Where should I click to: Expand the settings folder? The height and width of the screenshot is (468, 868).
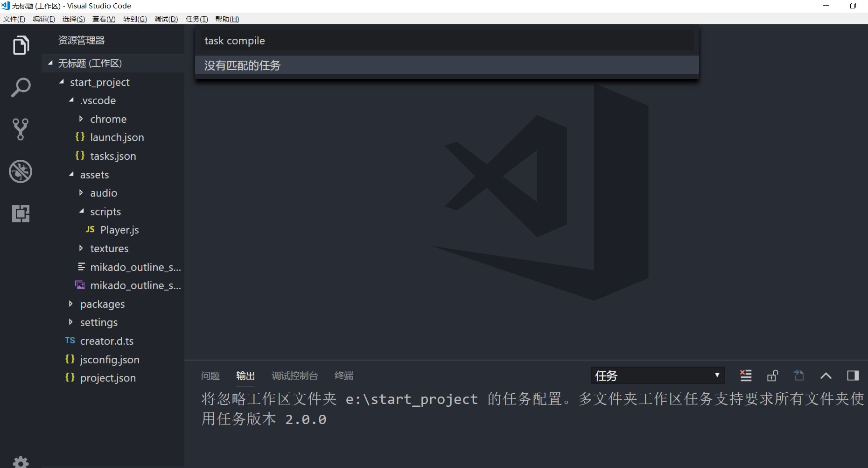tap(113, 322)
